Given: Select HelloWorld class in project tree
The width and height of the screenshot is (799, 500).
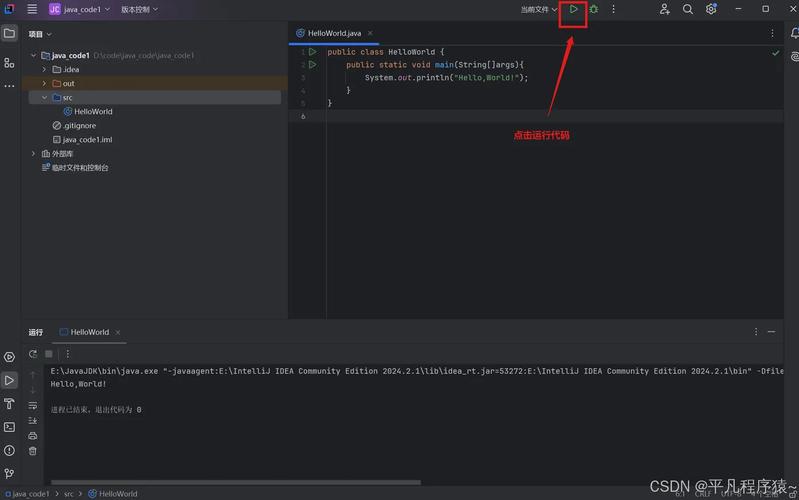Looking at the screenshot, I should (x=88, y=111).
